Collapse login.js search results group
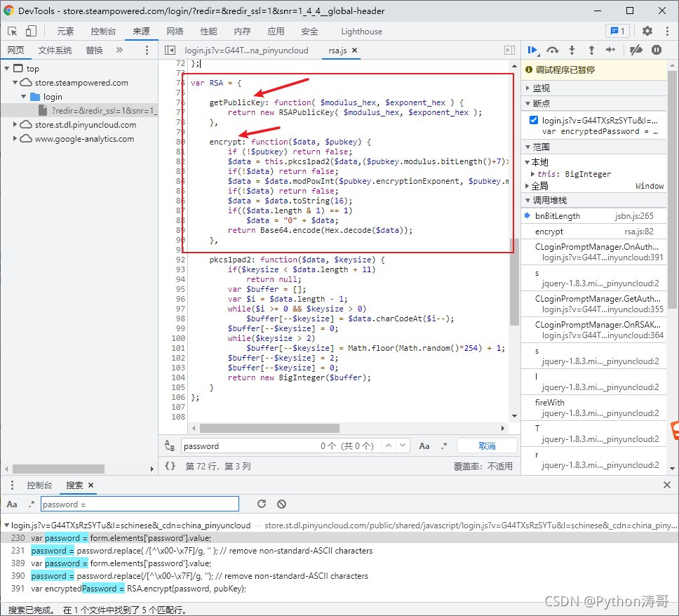The height and width of the screenshot is (616, 679). click(6, 525)
